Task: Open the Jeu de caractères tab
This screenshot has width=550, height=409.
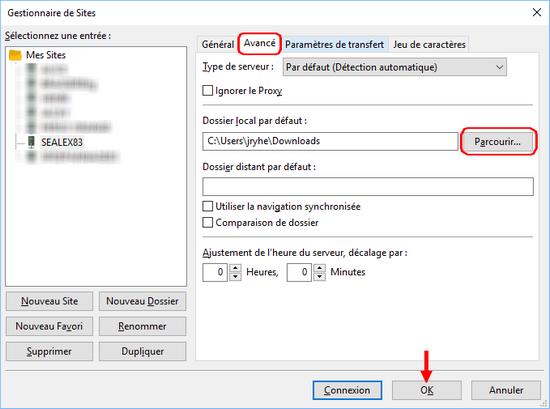Action: tap(429, 45)
